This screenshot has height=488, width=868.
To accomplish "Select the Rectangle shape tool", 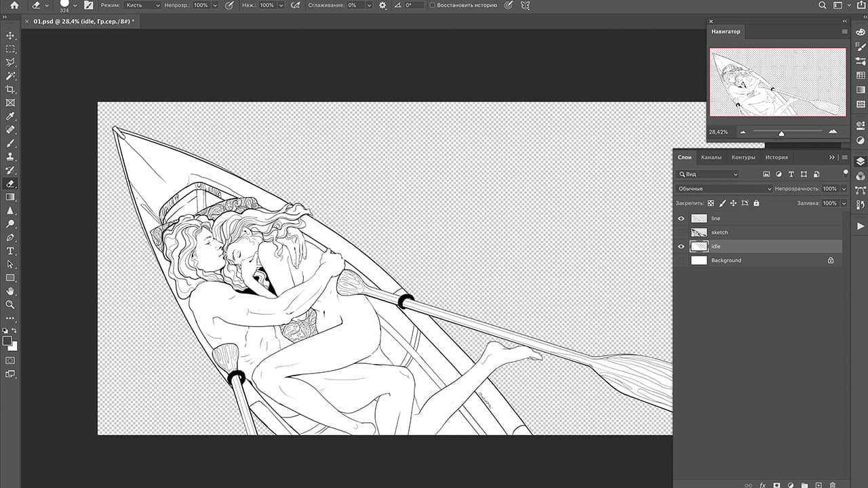I will click(x=10, y=278).
